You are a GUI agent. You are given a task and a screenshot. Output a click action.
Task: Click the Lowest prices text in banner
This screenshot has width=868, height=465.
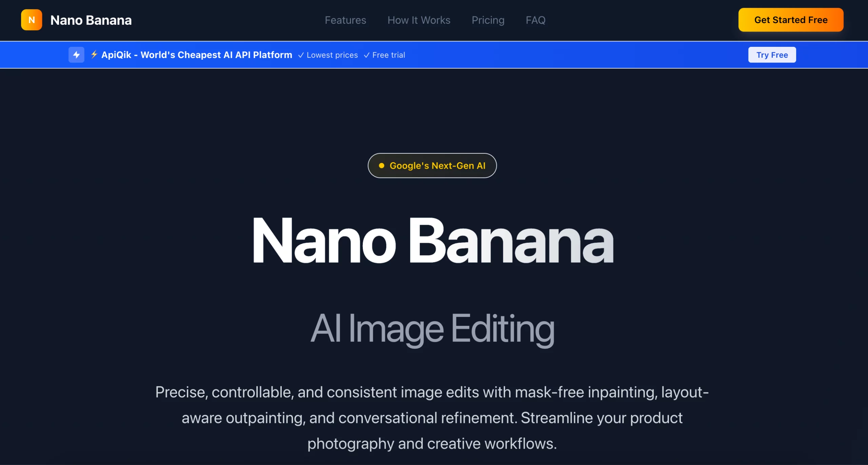click(332, 55)
